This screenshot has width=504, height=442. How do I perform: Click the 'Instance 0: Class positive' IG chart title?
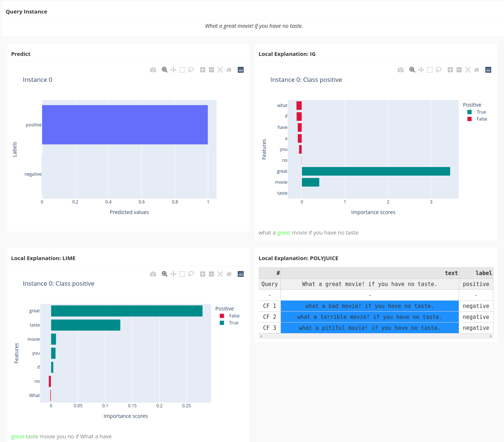[x=306, y=80]
